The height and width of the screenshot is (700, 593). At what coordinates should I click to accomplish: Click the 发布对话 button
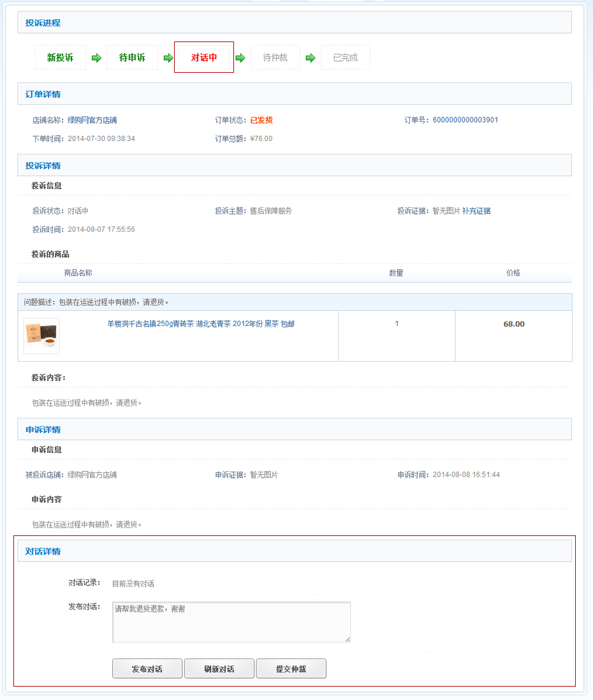pos(147,669)
